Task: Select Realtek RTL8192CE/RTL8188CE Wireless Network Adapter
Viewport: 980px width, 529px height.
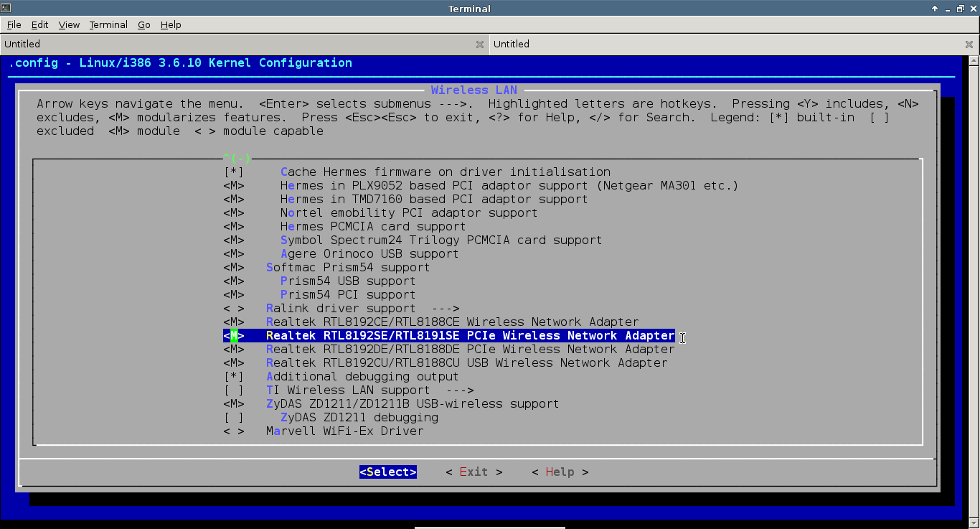Action: [452, 322]
